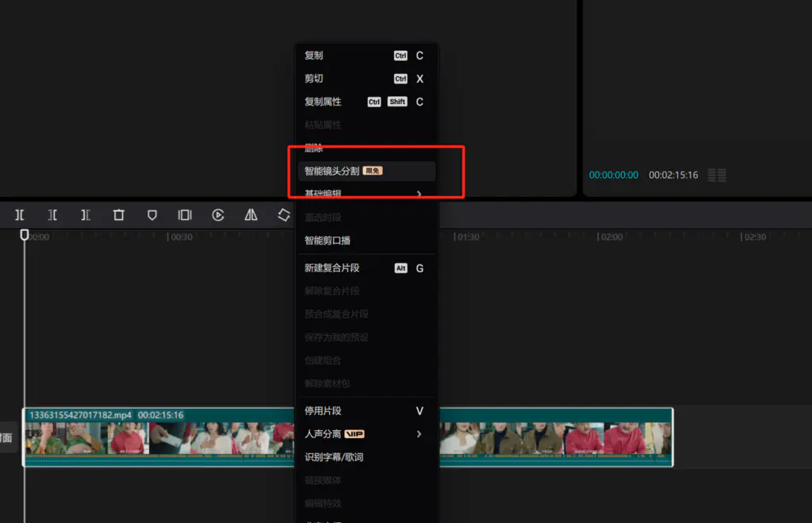This screenshot has width=812, height=523.
Task: Click the playhead handle at timeline start
Action: coord(25,235)
